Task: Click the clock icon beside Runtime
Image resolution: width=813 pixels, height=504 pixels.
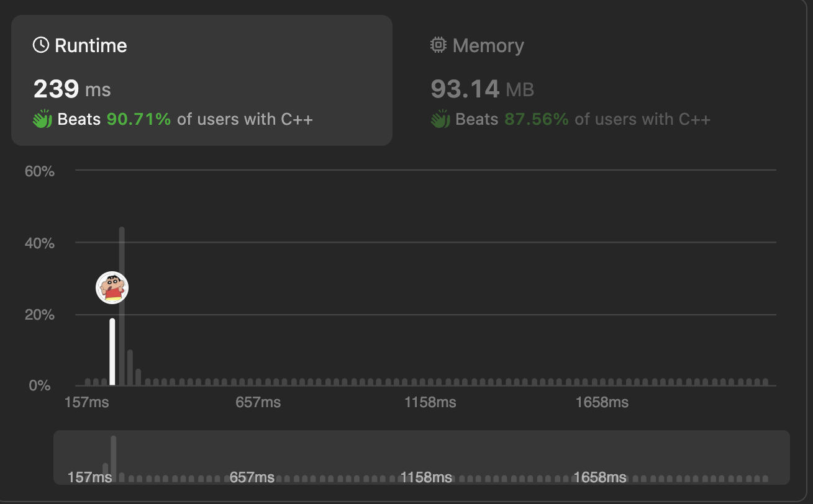Action: [41, 45]
